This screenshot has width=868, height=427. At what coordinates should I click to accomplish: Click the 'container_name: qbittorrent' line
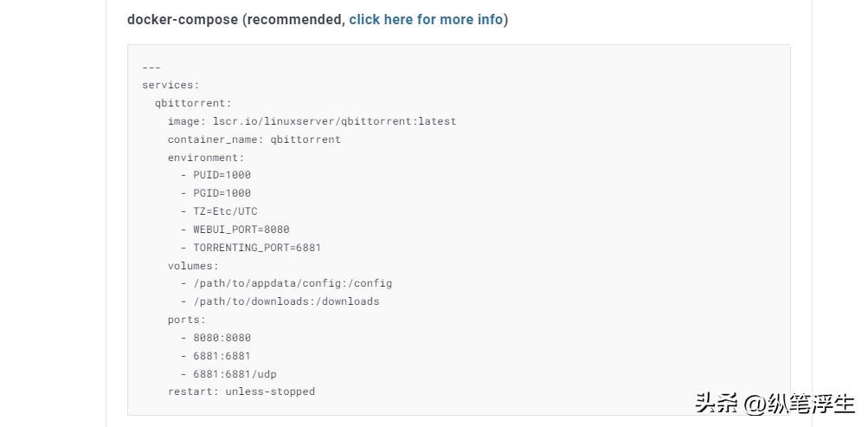click(254, 139)
